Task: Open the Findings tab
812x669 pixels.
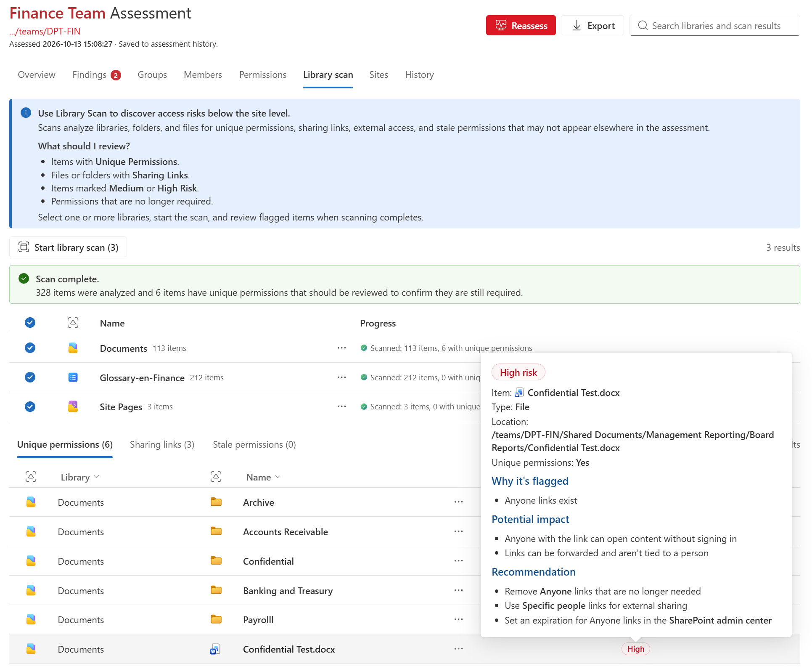Action: click(97, 75)
